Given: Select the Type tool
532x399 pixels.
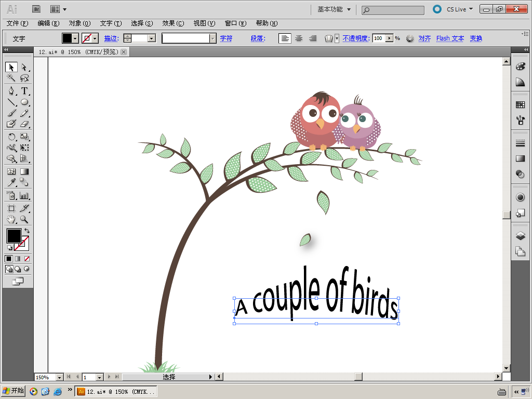Looking at the screenshot, I should click(x=24, y=91).
